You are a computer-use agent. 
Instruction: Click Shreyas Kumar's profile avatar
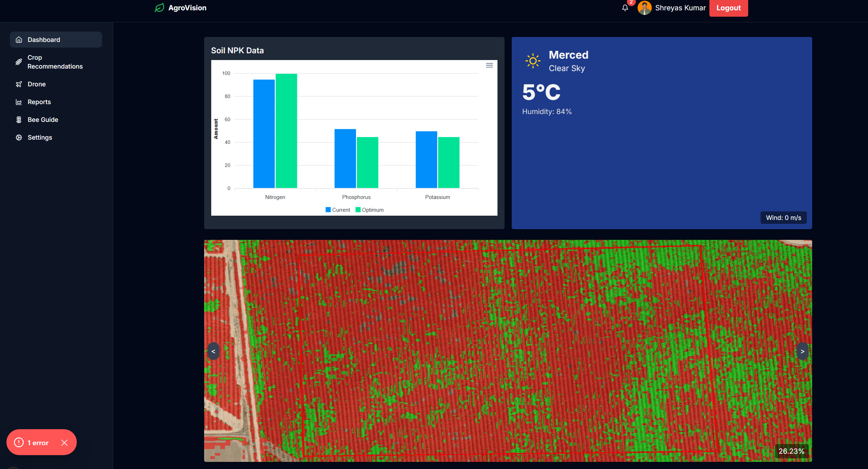[644, 8]
